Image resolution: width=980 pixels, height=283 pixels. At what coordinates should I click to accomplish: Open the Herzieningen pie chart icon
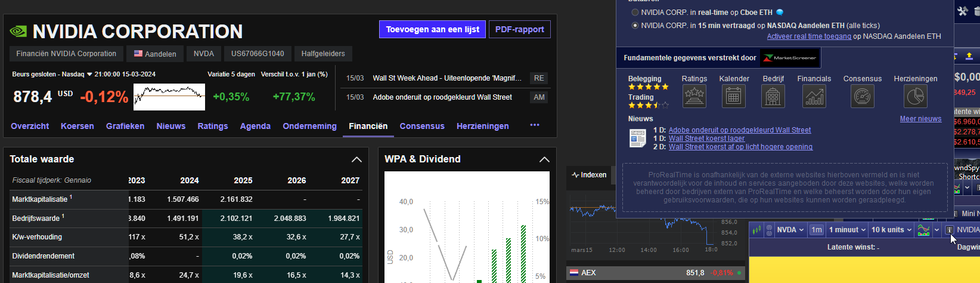coord(915,96)
